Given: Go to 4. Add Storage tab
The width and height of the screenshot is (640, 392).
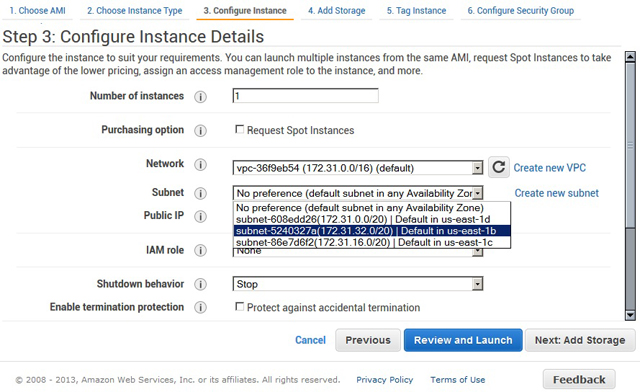Looking at the screenshot, I should [x=336, y=11].
